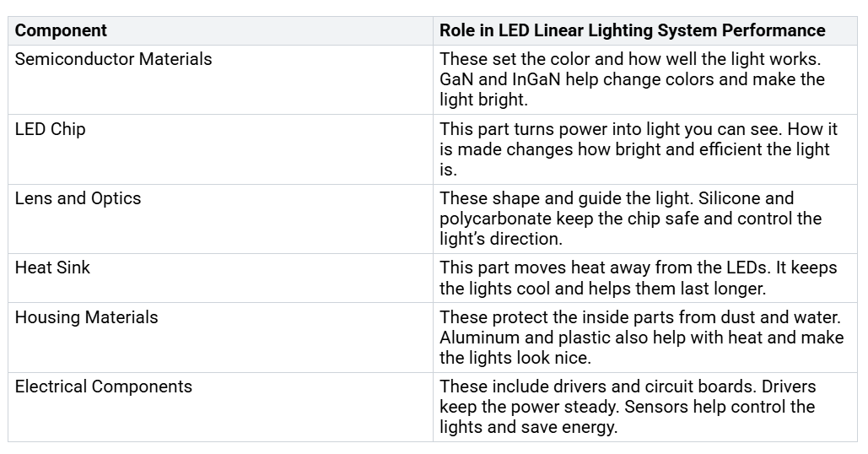Screen dimensions: 868x454
Task: Click the Role in LED Linear Lighting header
Action: pyautogui.click(x=632, y=31)
